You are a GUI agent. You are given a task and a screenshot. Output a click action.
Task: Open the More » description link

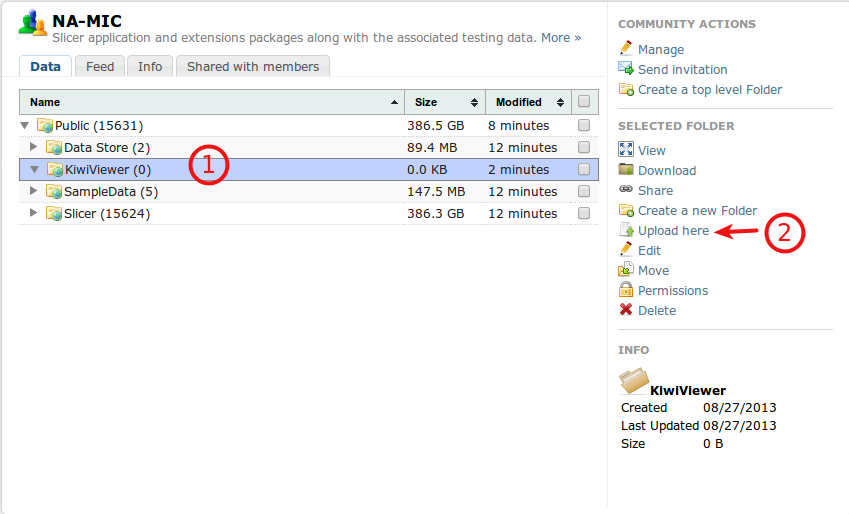[561, 38]
